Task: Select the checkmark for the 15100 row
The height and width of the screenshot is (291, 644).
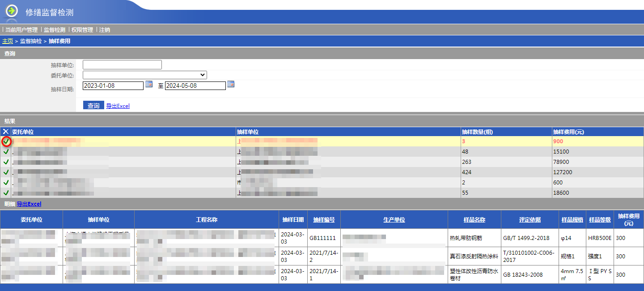Action: 6,152
